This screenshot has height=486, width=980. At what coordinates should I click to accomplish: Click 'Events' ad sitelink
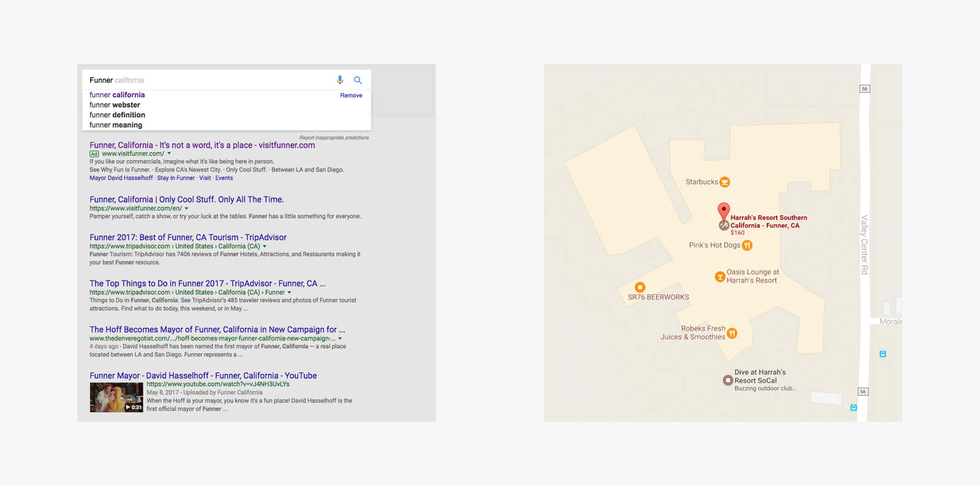[224, 178]
